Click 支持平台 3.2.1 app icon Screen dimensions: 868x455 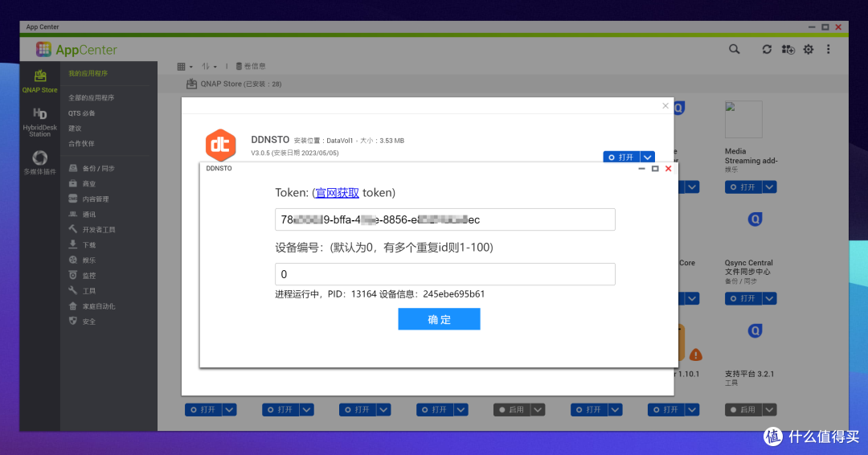755,331
